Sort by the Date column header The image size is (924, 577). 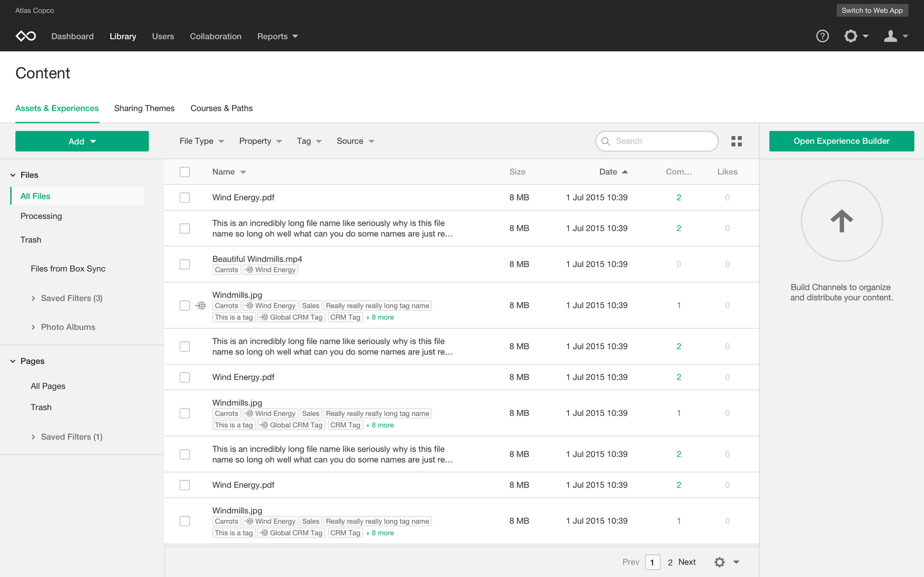tap(608, 172)
